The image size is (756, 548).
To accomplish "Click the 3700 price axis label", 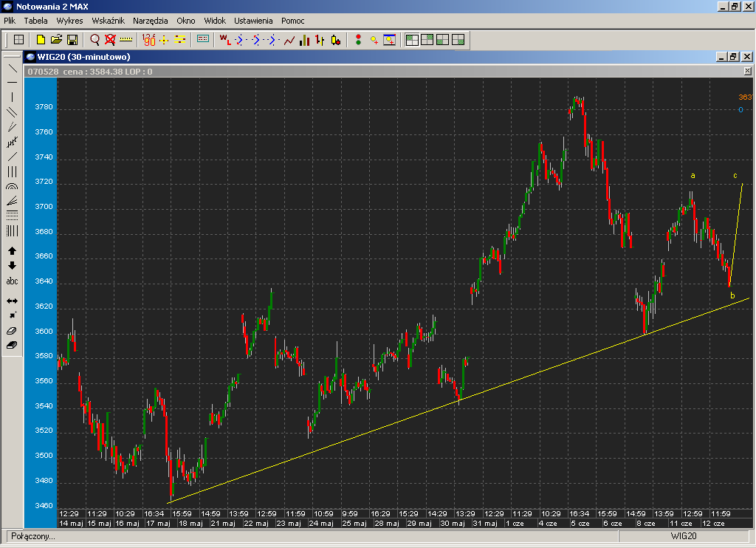I will [x=44, y=207].
